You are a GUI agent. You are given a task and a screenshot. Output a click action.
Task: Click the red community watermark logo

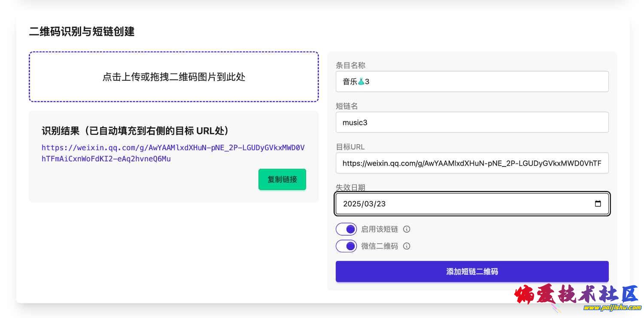(575, 294)
